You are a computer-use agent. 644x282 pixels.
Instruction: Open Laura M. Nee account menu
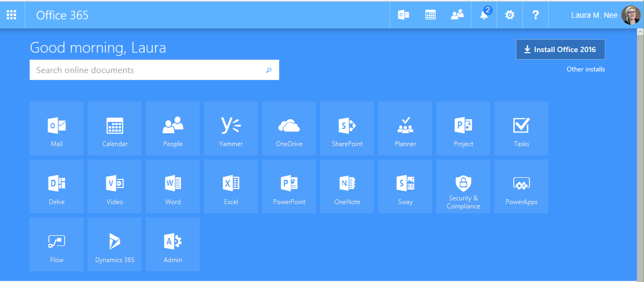(604, 15)
